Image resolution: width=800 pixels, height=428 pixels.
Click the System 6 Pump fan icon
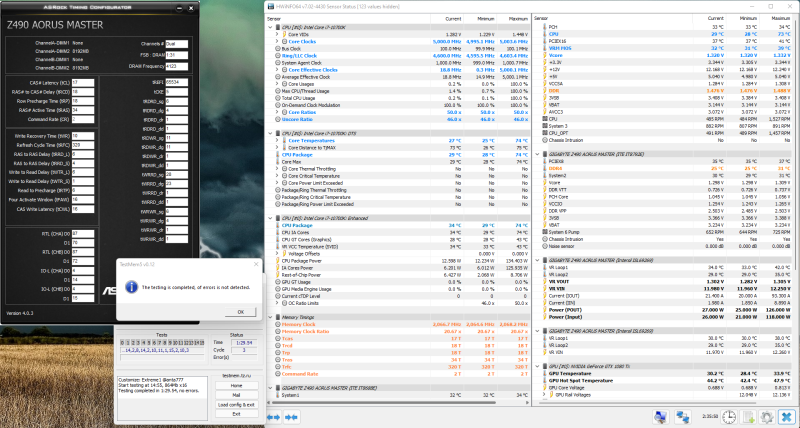545,232
